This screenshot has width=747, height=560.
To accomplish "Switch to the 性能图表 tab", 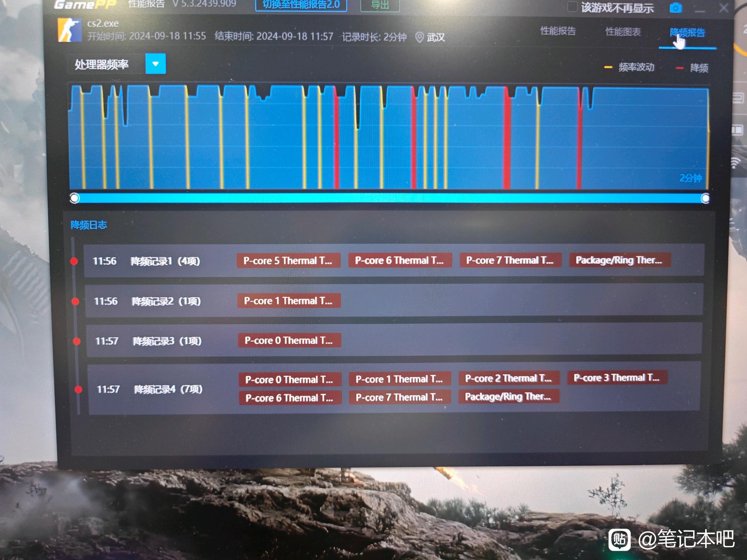I will tap(623, 32).
